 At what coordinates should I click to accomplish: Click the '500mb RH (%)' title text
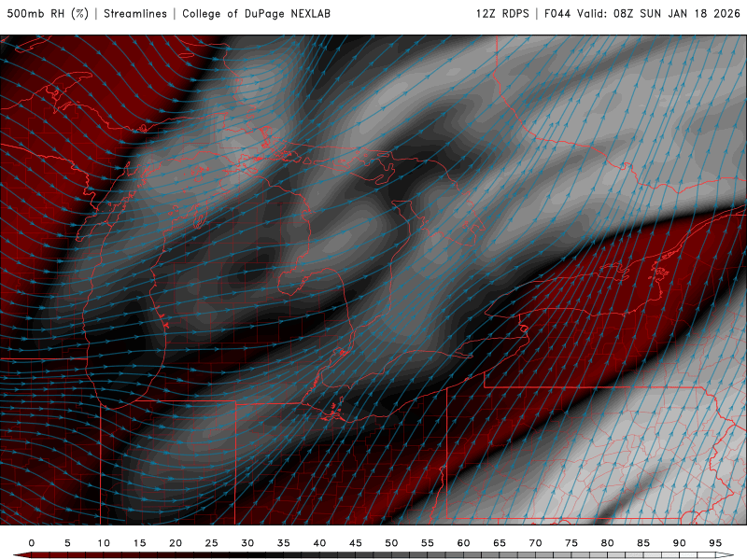click(x=48, y=13)
